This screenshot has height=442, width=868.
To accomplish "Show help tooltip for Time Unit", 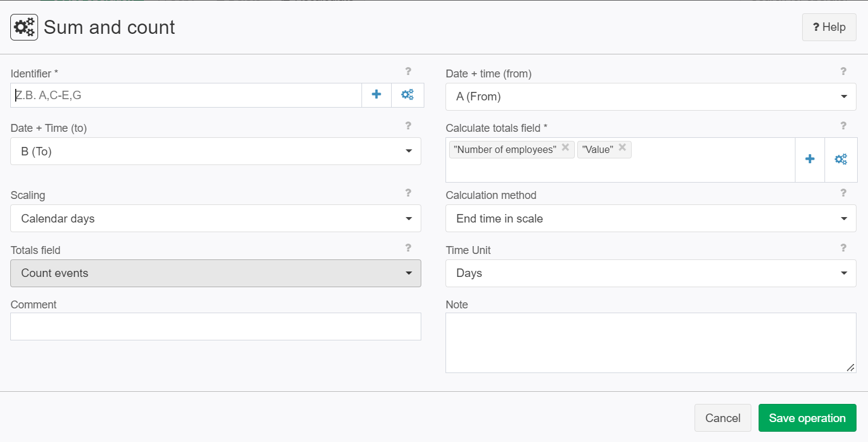I will coord(843,247).
